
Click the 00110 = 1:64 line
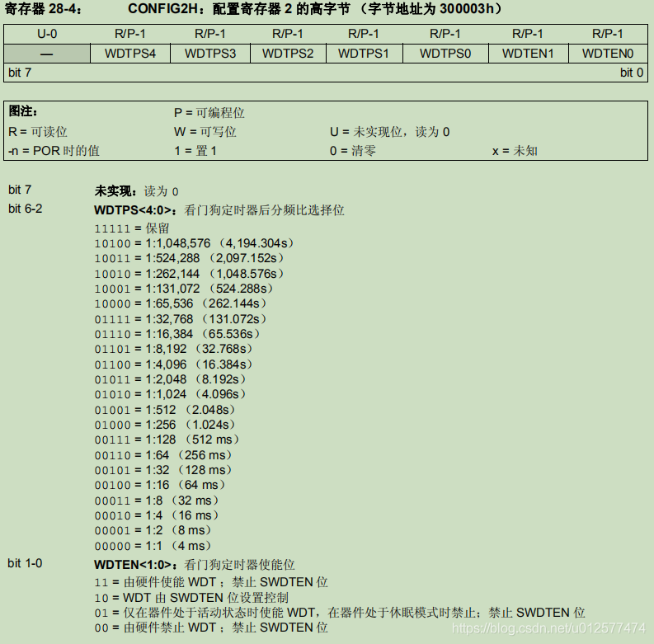pyautogui.click(x=162, y=455)
